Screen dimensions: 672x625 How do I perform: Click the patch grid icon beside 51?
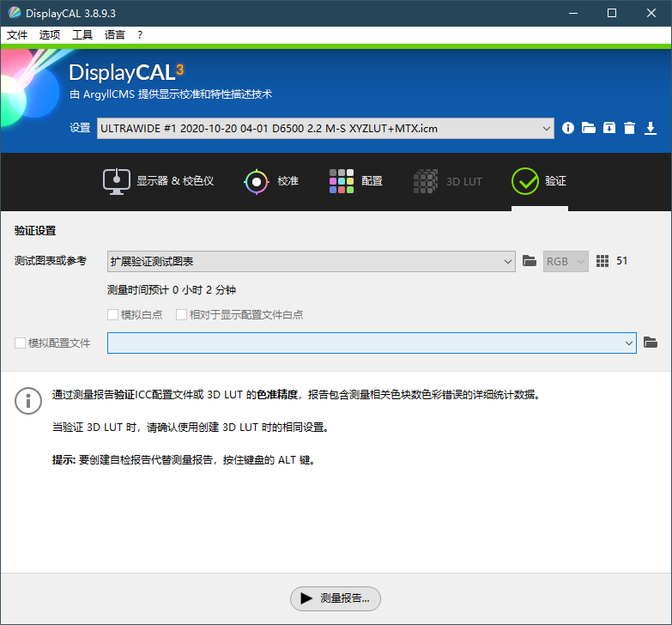coord(602,261)
